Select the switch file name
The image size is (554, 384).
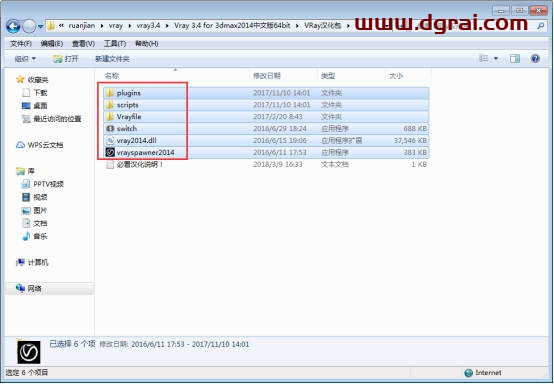point(126,129)
